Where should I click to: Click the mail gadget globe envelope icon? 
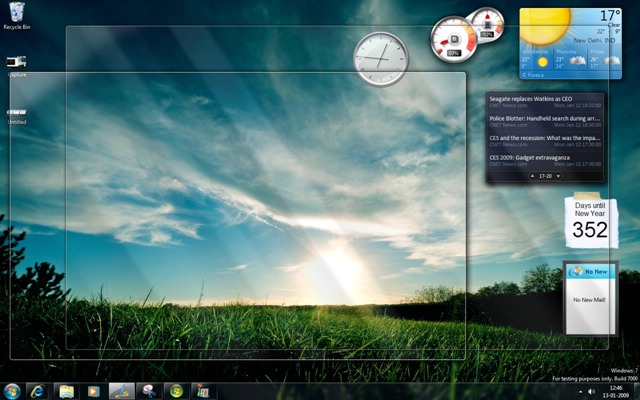576,271
